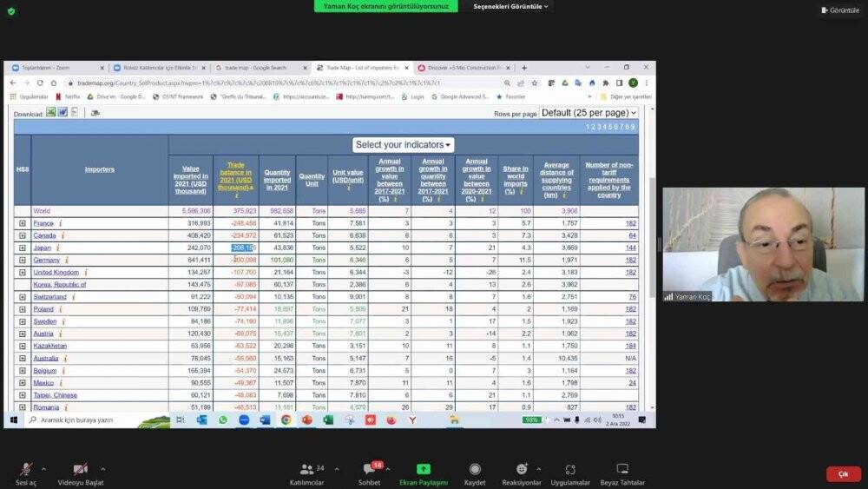
Task: Click the info icon beside France
Action: (60, 223)
